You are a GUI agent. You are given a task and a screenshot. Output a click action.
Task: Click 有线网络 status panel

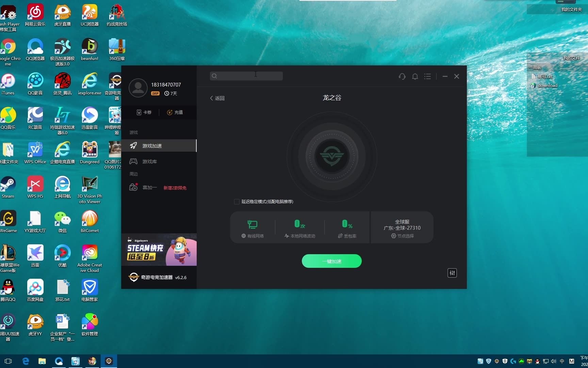(x=252, y=228)
